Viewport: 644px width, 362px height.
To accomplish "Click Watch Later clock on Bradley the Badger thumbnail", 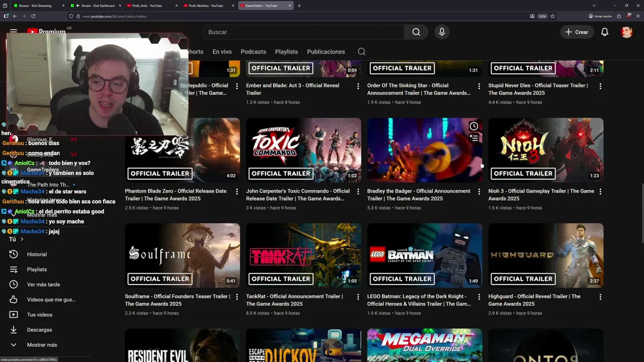I will point(474,126).
